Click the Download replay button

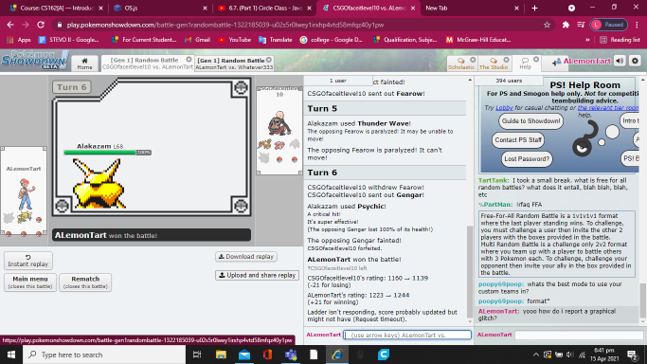(x=246, y=257)
